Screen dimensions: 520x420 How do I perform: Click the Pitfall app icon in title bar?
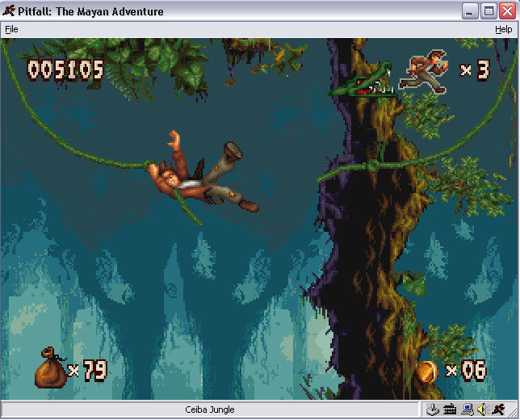tap(9, 11)
